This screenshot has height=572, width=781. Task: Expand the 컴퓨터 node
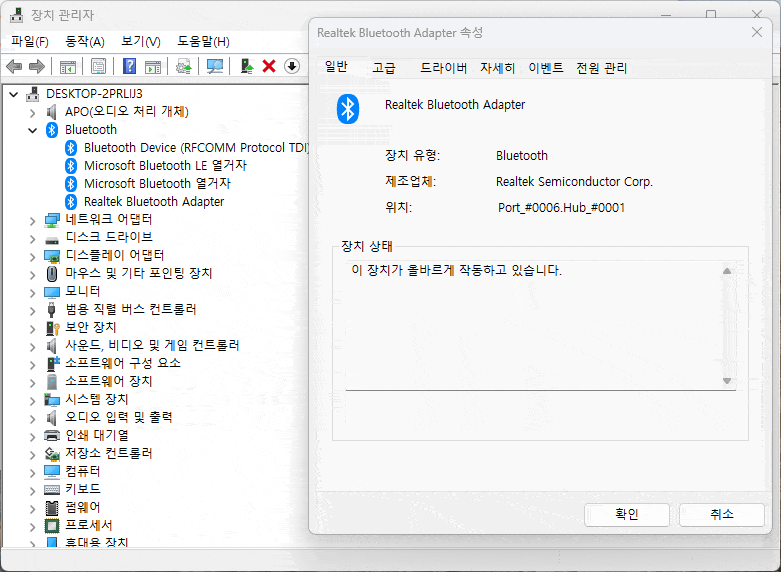[x=33, y=472]
